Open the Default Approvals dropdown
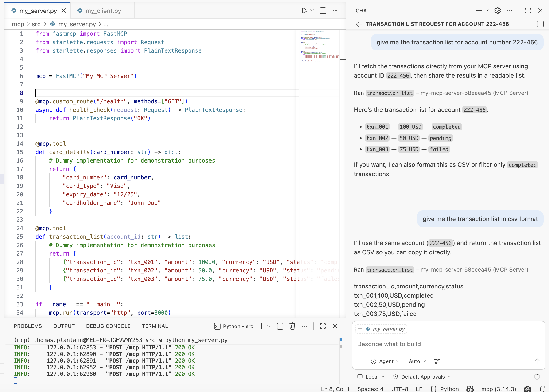The height and width of the screenshot is (392, 549). pyautogui.click(x=422, y=377)
